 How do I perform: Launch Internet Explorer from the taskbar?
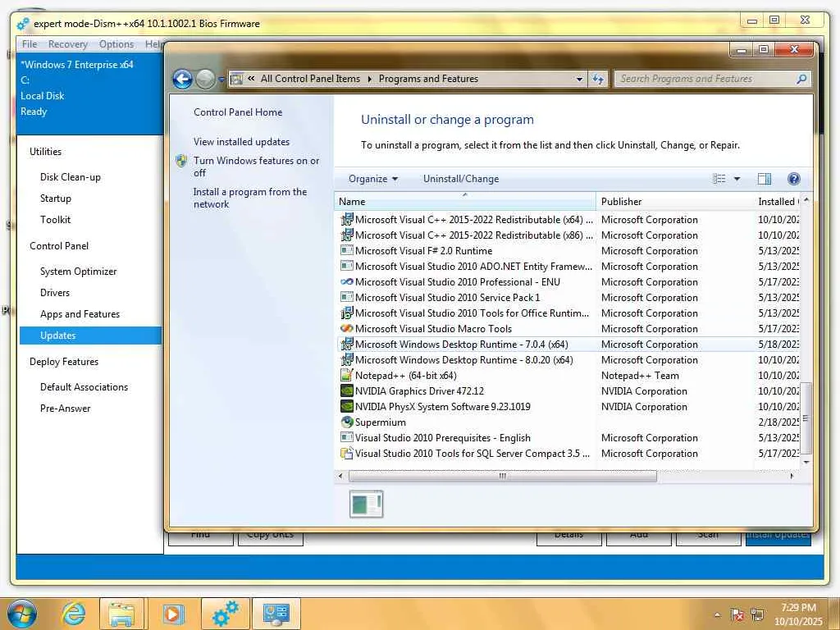pyautogui.click(x=73, y=614)
